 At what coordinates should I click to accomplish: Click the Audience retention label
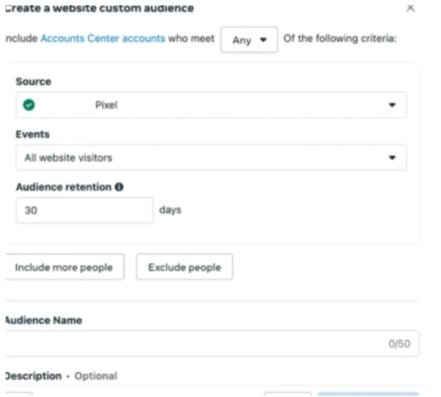click(64, 187)
